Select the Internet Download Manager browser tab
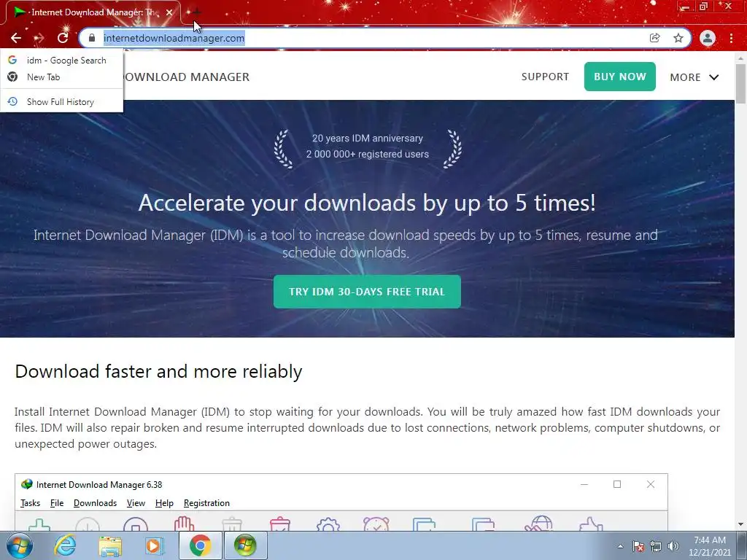The image size is (747, 560). (93, 13)
